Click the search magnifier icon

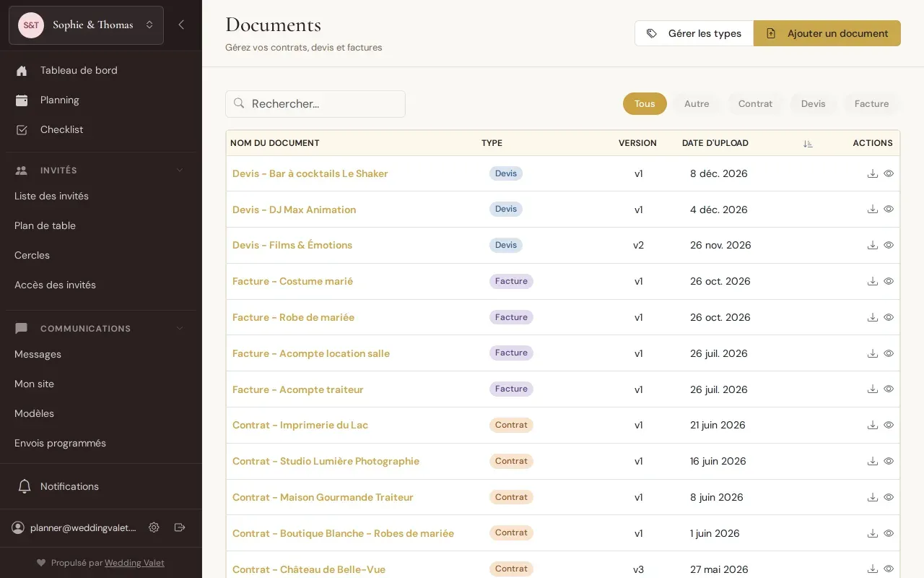pyautogui.click(x=239, y=103)
